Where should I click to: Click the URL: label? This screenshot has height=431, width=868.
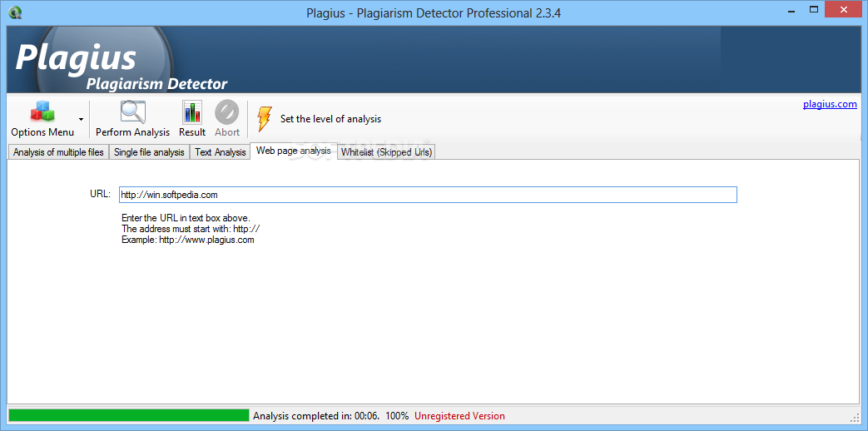[x=100, y=194]
